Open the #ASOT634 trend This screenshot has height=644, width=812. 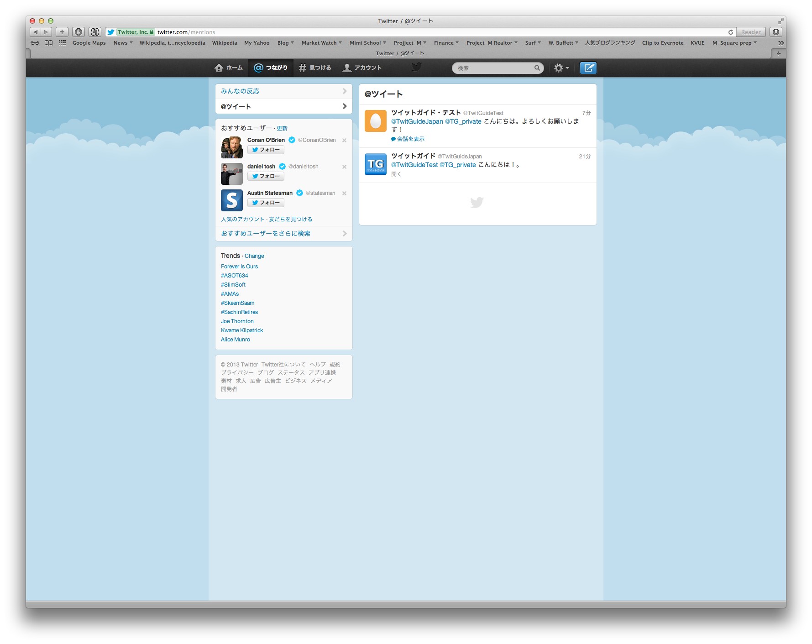click(x=235, y=276)
